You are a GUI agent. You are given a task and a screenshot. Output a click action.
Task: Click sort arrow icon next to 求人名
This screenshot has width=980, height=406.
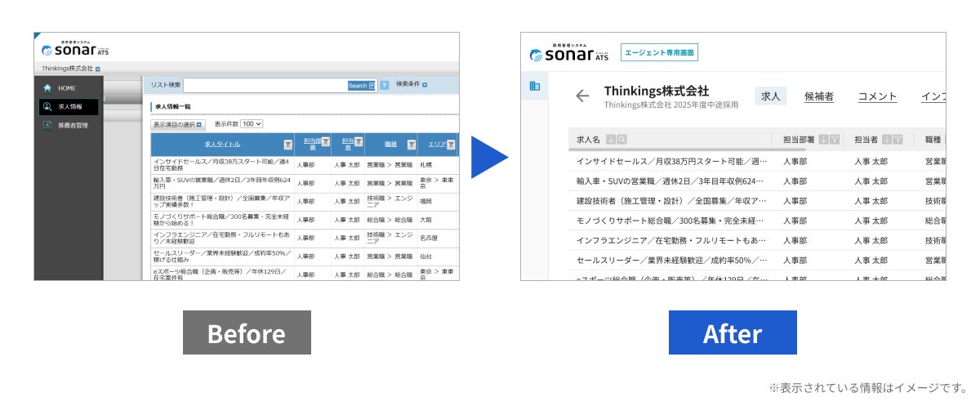coord(611,140)
